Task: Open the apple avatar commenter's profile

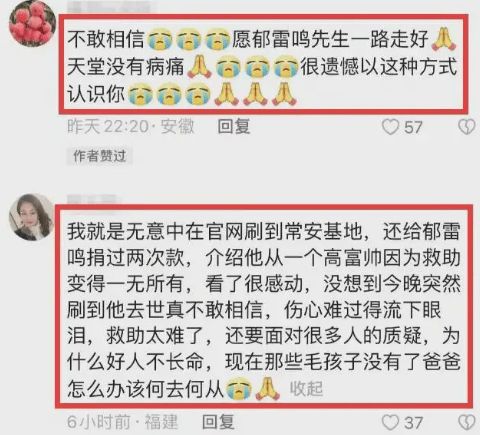Action: pyautogui.click(x=31, y=25)
